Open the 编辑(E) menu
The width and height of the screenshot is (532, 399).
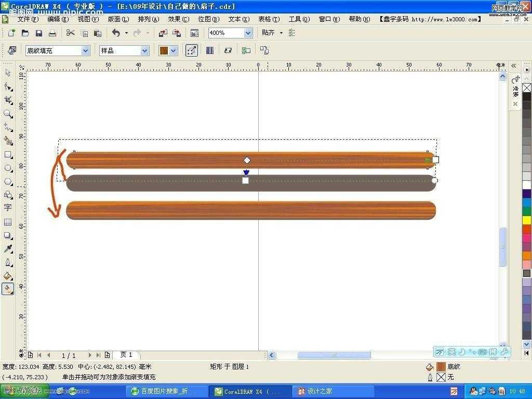58,19
